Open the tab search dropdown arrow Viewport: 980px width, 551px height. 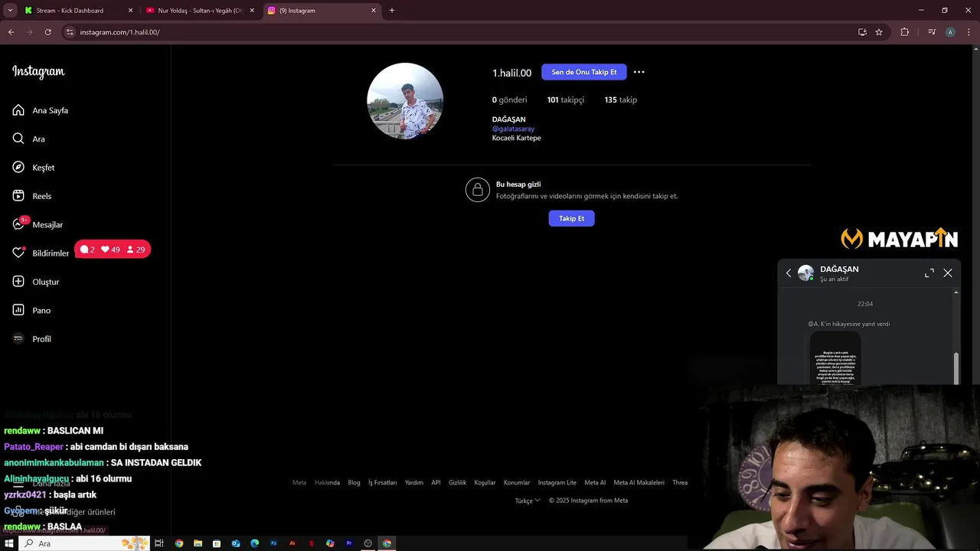(x=10, y=11)
